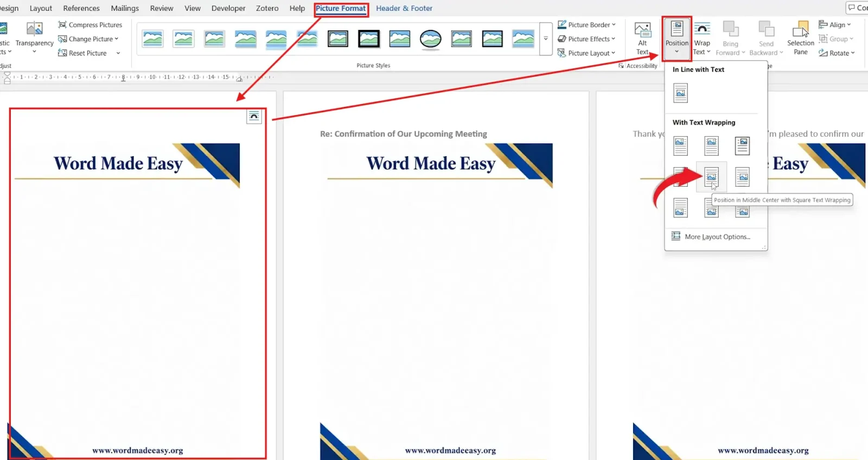868x460 pixels.
Task: Select Bottom Left with Square Text Wrapping position
Action: tap(680, 208)
